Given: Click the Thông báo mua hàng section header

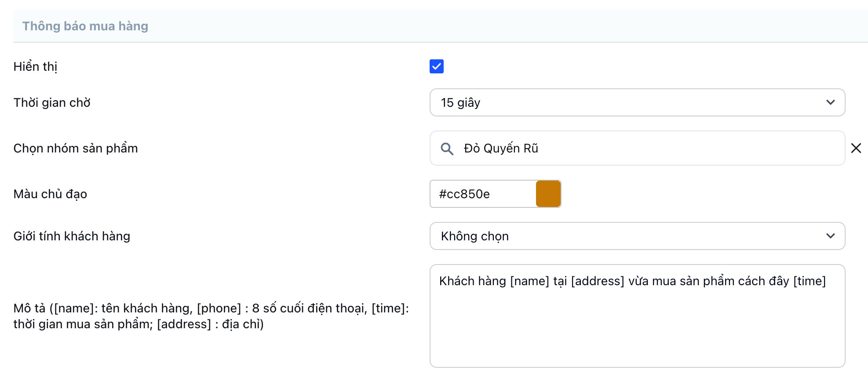Looking at the screenshot, I should pyautogui.click(x=85, y=26).
